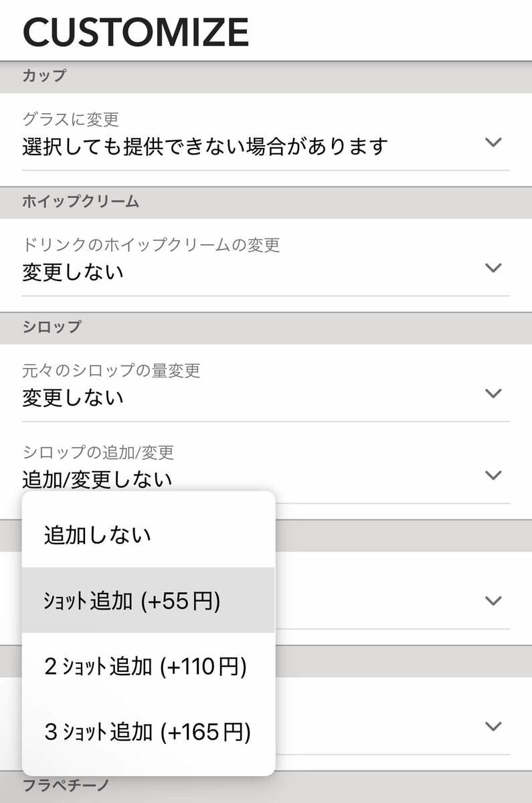Select 追加しない from the shot menu
This screenshot has height=803, width=532.
coord(98,535)
